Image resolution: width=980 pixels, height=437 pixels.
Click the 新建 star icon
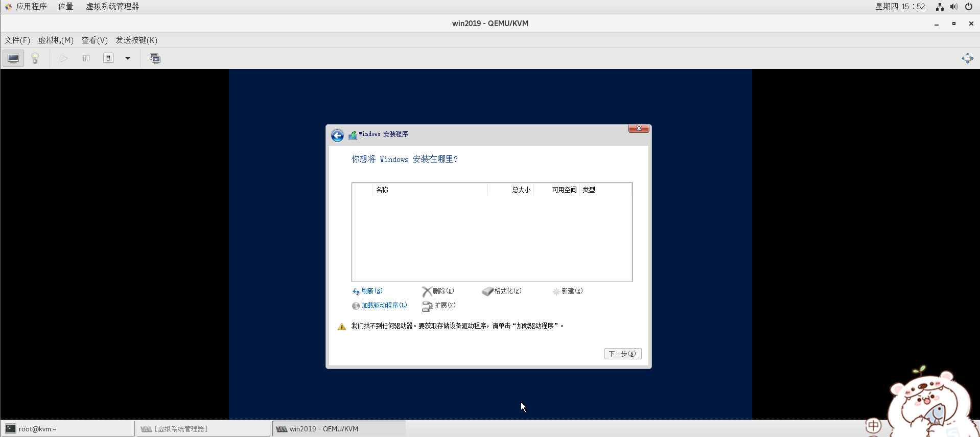pos(556,291)
